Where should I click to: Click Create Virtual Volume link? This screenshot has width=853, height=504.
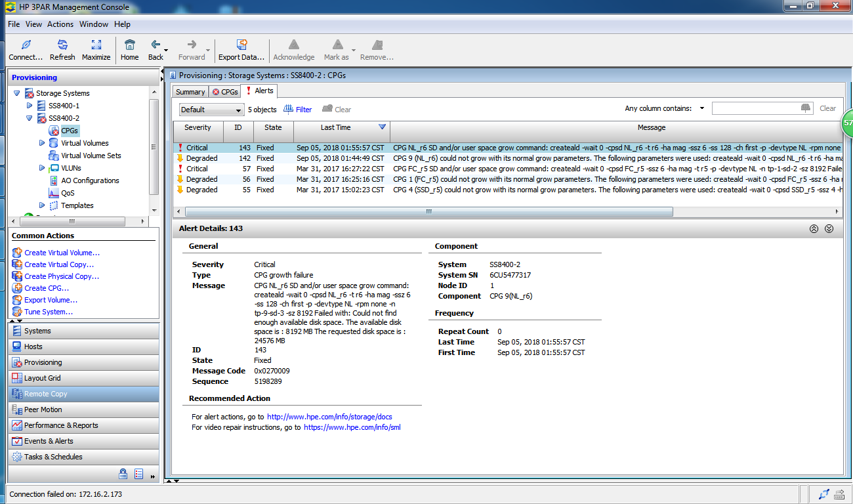pyautogui.click(x=62, y=253)
